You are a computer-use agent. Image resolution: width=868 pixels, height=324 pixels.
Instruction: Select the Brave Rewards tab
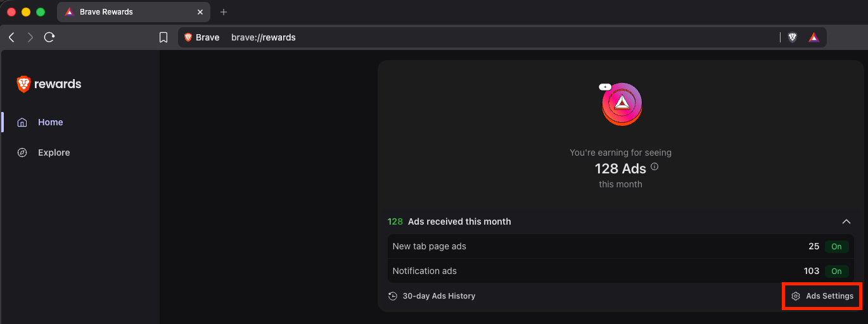133,12
